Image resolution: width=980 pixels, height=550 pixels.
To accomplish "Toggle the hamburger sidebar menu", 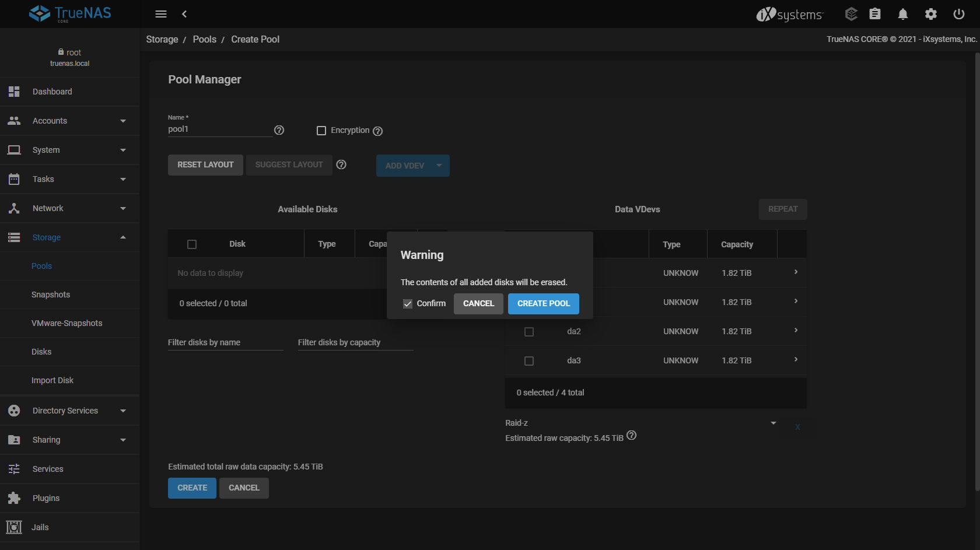I will click(161, 14).
